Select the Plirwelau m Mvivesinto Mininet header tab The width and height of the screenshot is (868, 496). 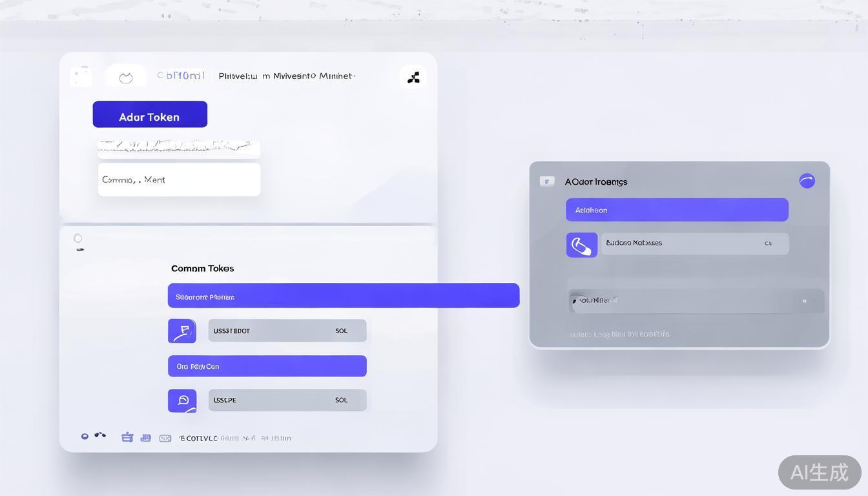point(287,76)
